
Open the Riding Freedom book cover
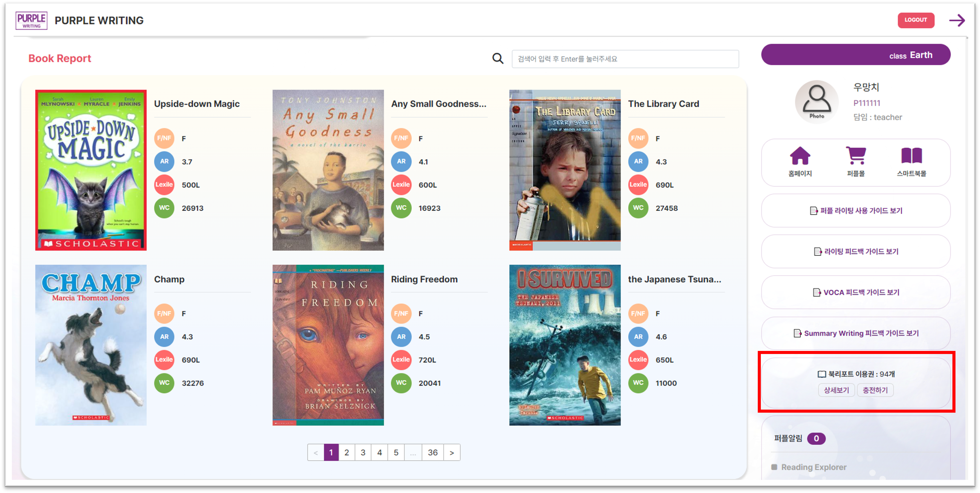(328, 345)
